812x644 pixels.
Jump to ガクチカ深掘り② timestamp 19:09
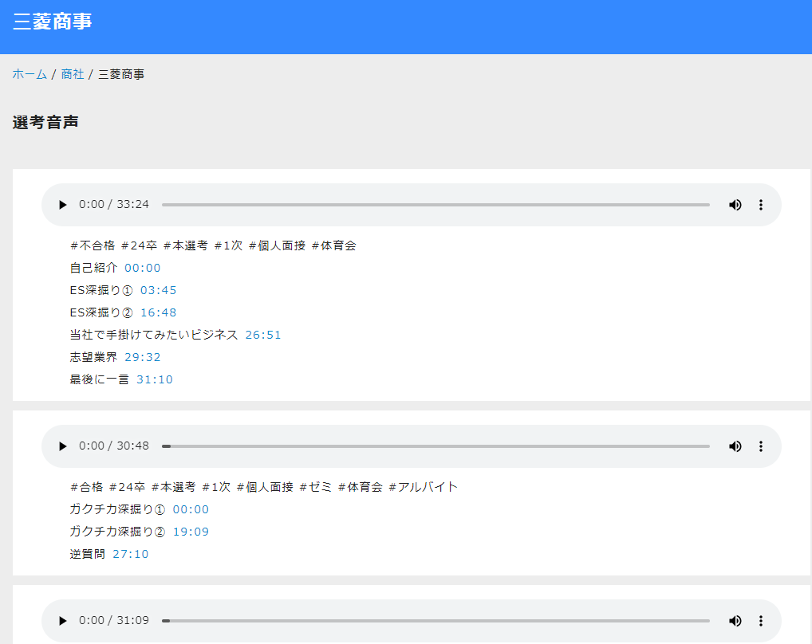[191, 532]
